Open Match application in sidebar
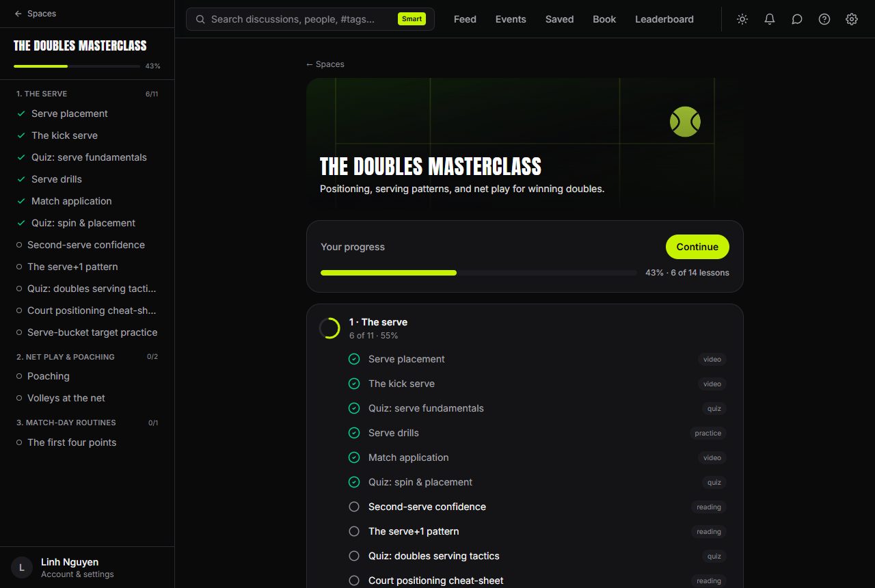This screenshot has width=875, height=588. [87, 201]
